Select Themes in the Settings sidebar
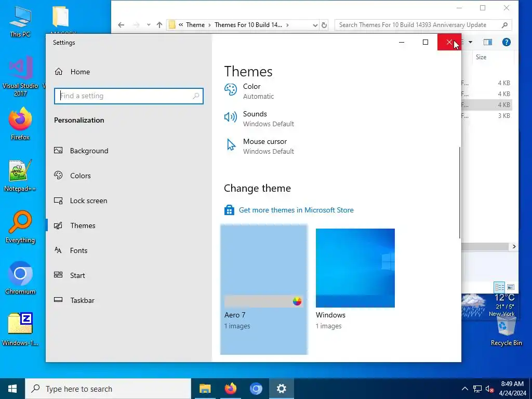This screenshot has width=532, height=399. pos(75,225)
